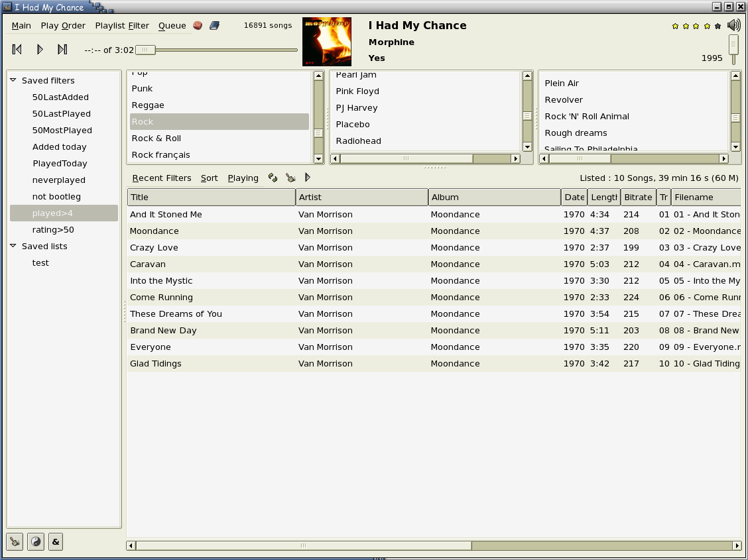Screen dimensions: 748x560
Task: Click the brush icon next to Playing
Action: 290,178
